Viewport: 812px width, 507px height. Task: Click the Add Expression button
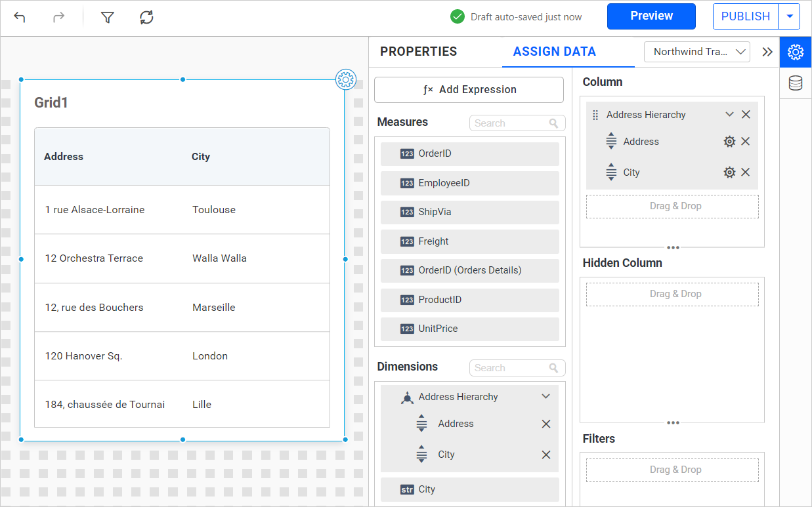469,90
